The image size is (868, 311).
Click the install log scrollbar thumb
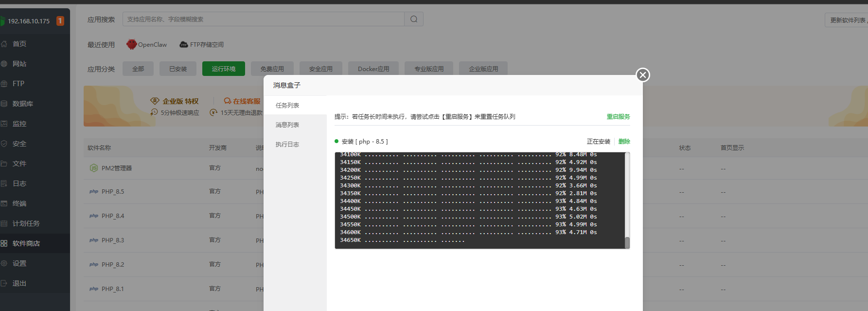click(627, 242)
